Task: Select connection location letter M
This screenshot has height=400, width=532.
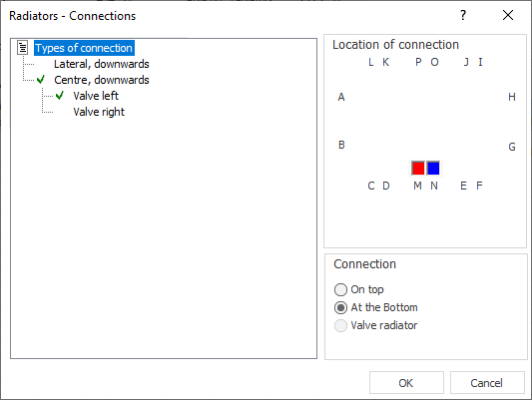Action: click(x=417, y=186)
